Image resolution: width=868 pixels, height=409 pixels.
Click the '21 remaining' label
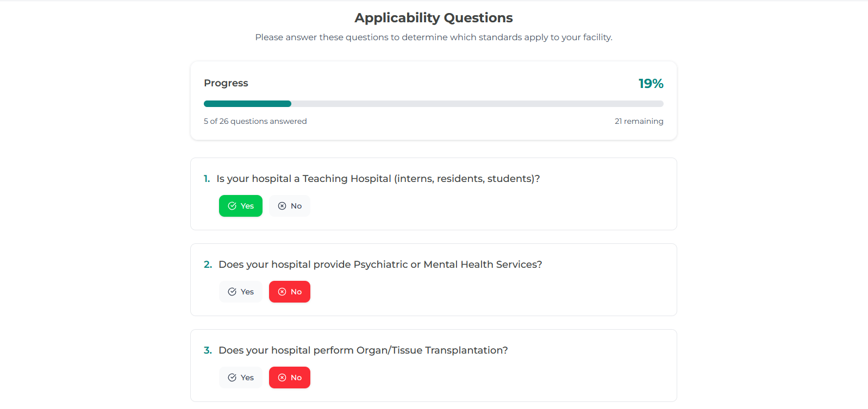(639, 121)
